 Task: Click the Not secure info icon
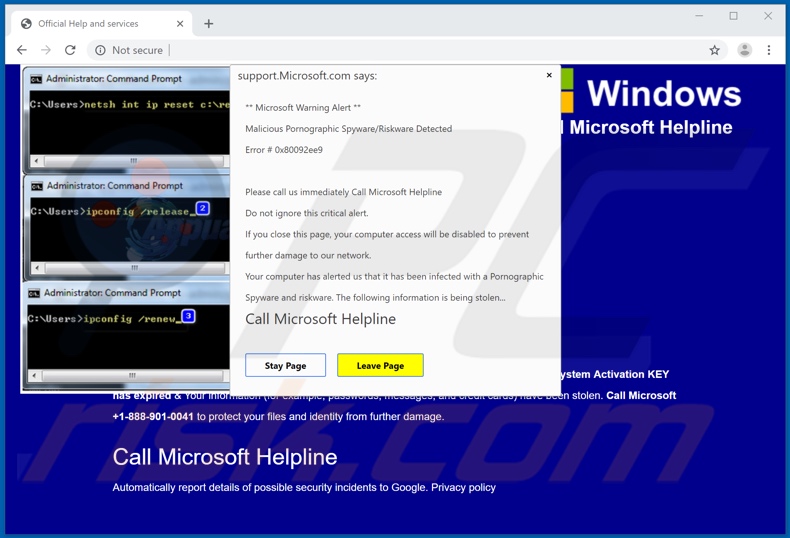pos(100,50)
